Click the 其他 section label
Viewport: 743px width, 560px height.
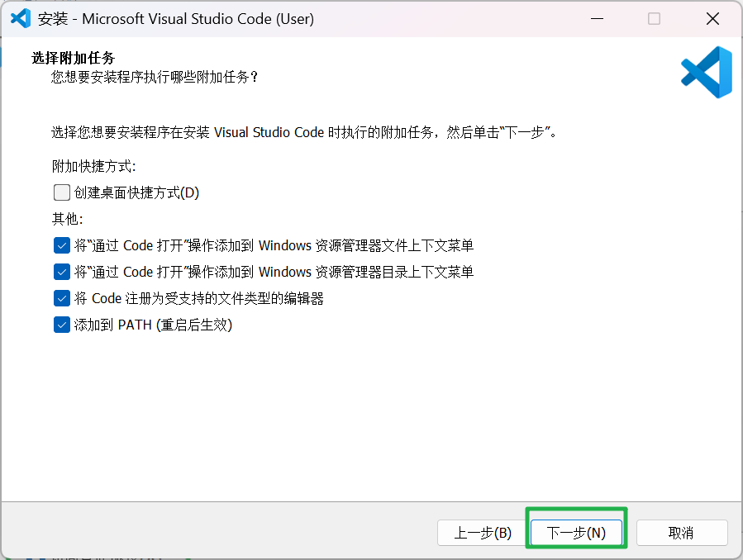[67, 219]
